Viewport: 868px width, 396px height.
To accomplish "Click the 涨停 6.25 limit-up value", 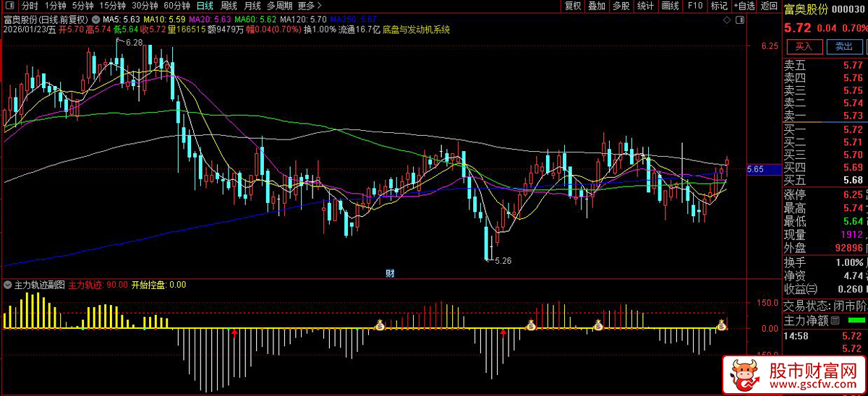I will tap(852, 195).
